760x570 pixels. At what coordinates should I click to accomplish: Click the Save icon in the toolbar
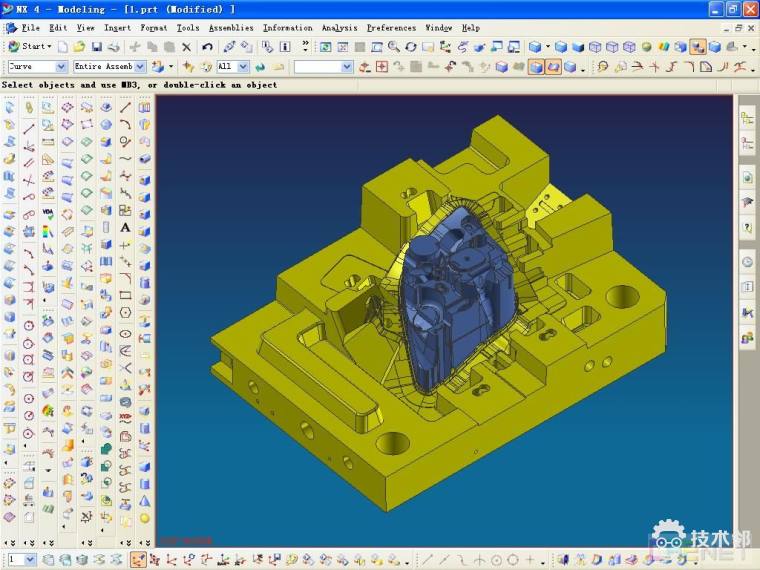[97, 47]
